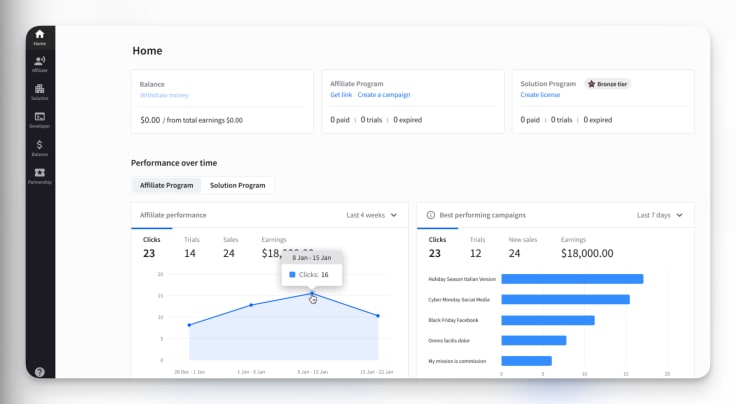Click 0 expired in Solution Program card

pyautogui.click(x=598, y=120)
